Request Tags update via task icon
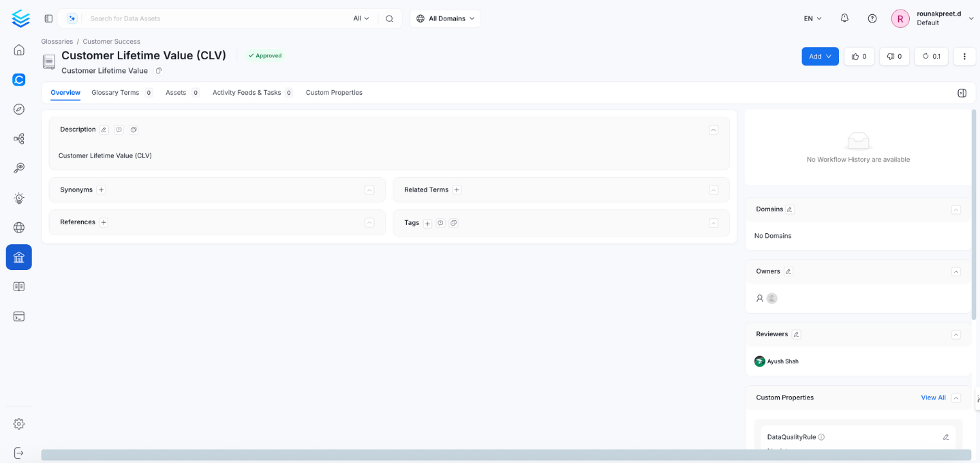Image resolution: width=980 pixels, height=463 pixels. [x=440, y=223]
